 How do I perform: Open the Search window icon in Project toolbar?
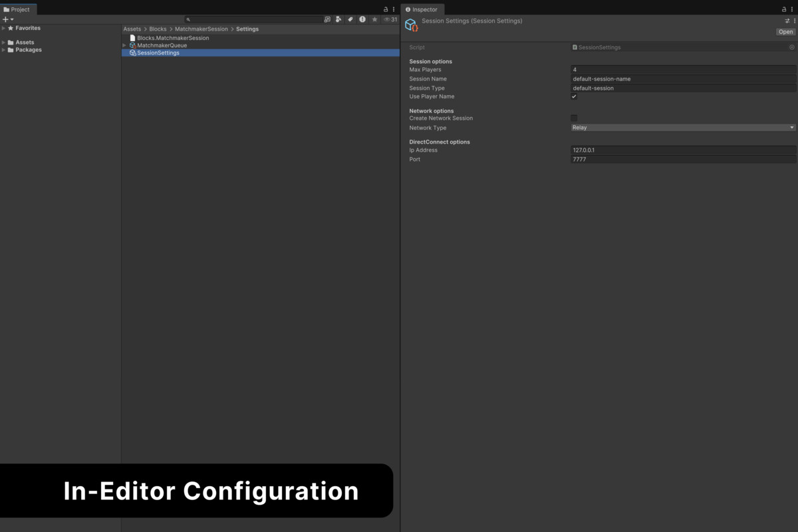point(327,19)
